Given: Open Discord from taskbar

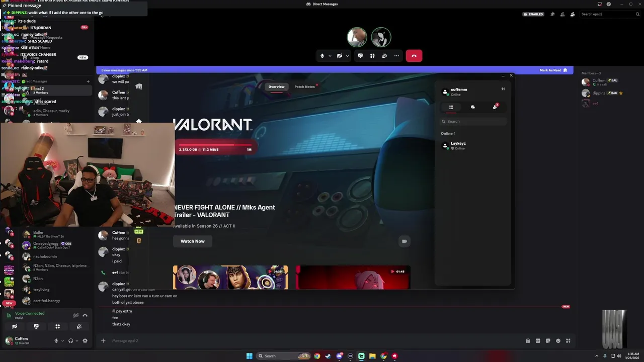Looking at the screenshot, I should [x=339, y=356].
